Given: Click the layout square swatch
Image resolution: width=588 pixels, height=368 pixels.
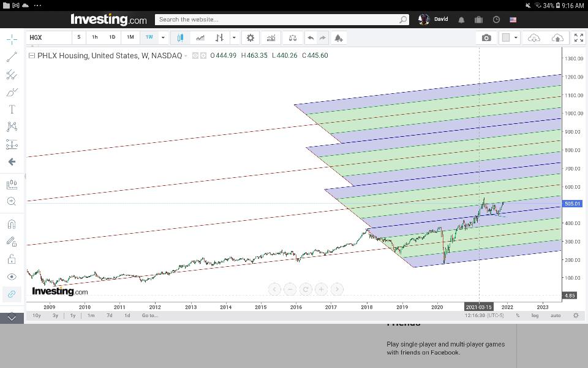Looking at the screenshot, I should [x=506, y=37].
